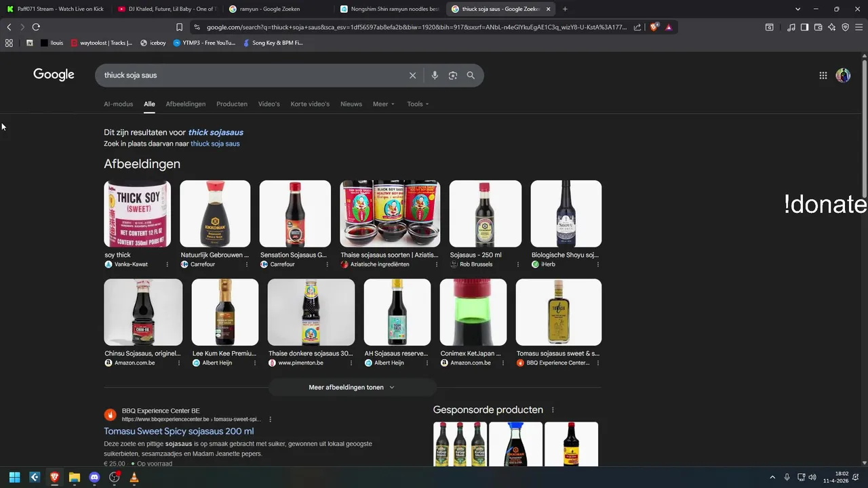Open the Brave Wallet icon
868x488 pixels.
818,27
